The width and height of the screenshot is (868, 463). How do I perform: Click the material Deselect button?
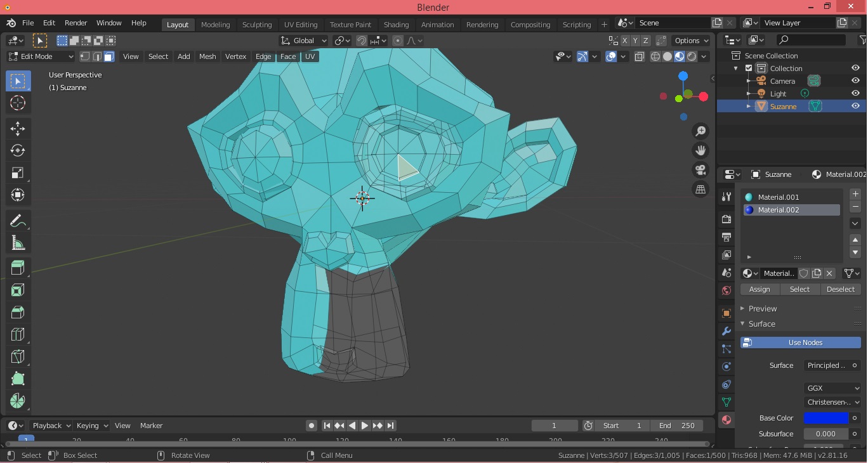coord(841,289)
